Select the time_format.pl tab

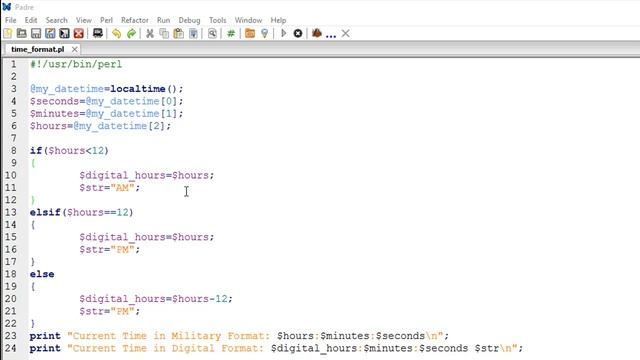pyautogui.click(x=38, y=49)
